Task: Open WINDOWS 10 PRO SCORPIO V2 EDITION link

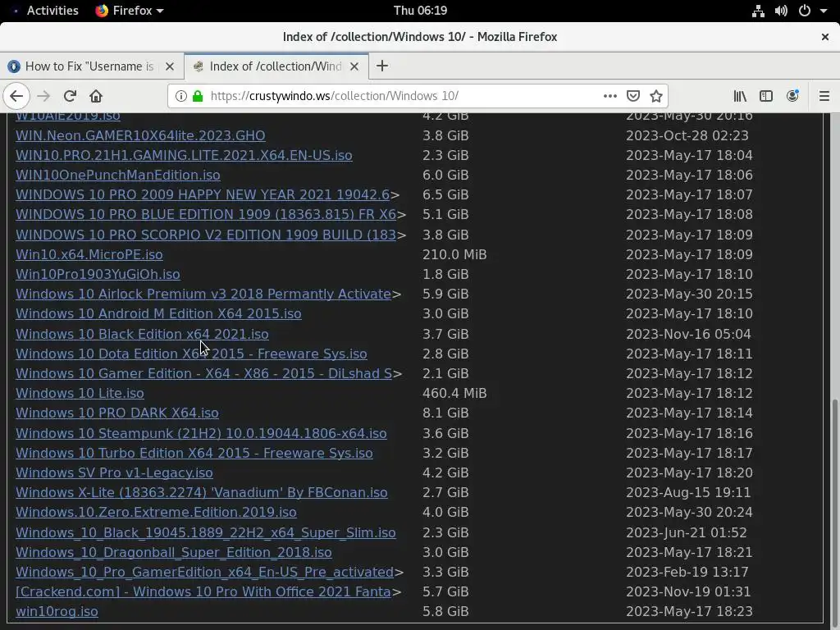Action: [x=206, y=235]
